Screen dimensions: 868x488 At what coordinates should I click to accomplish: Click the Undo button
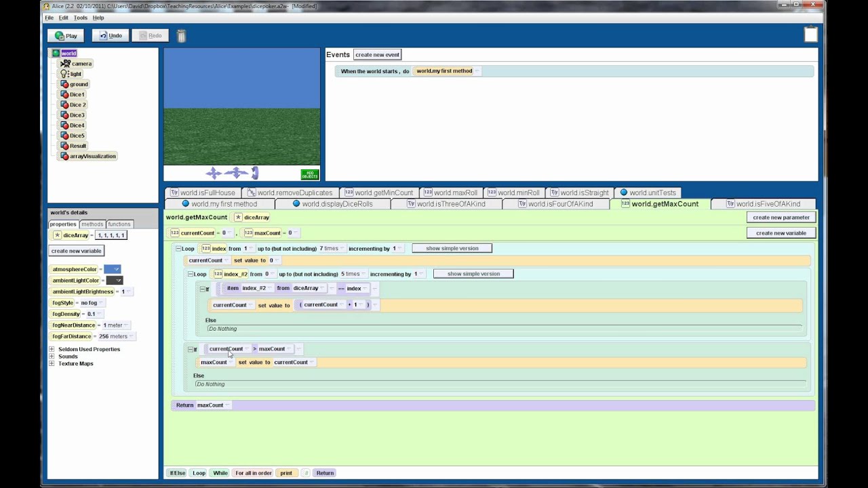point(111,35)
